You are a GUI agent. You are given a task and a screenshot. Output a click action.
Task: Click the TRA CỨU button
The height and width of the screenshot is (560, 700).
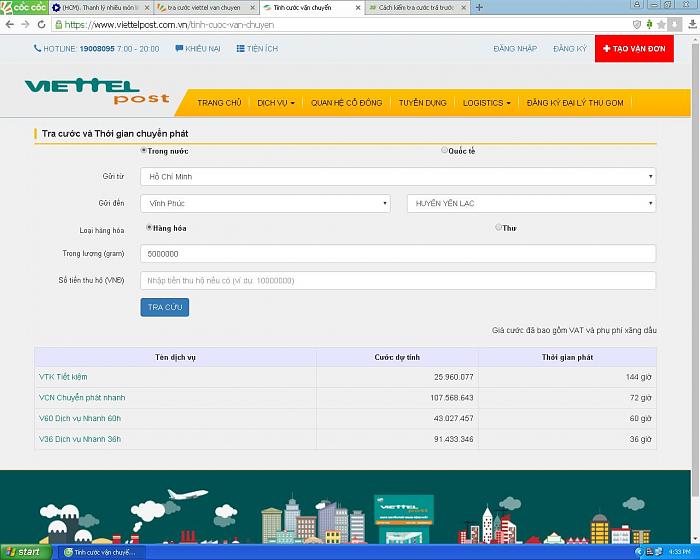(x=165, y=307)
